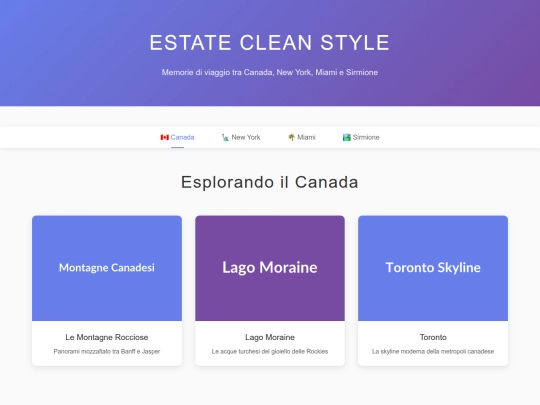Open the Miami tab
This screenshot has width=540, height=405.
click(302, 137)
